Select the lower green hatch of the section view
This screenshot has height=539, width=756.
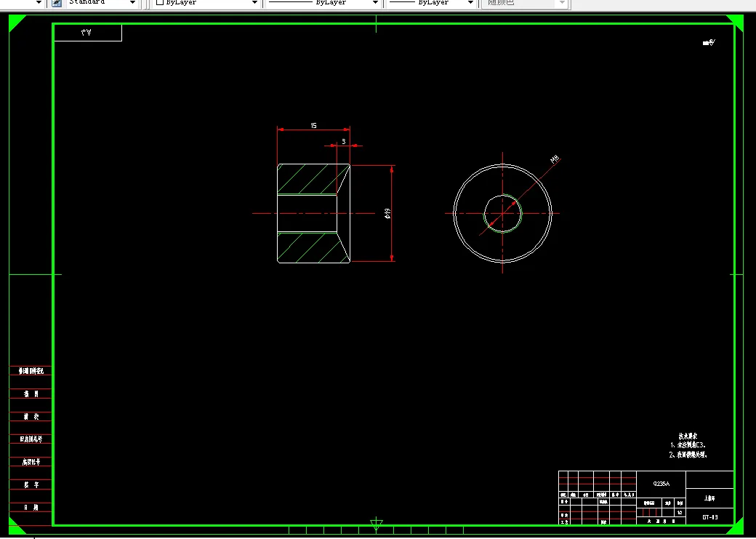311,247
